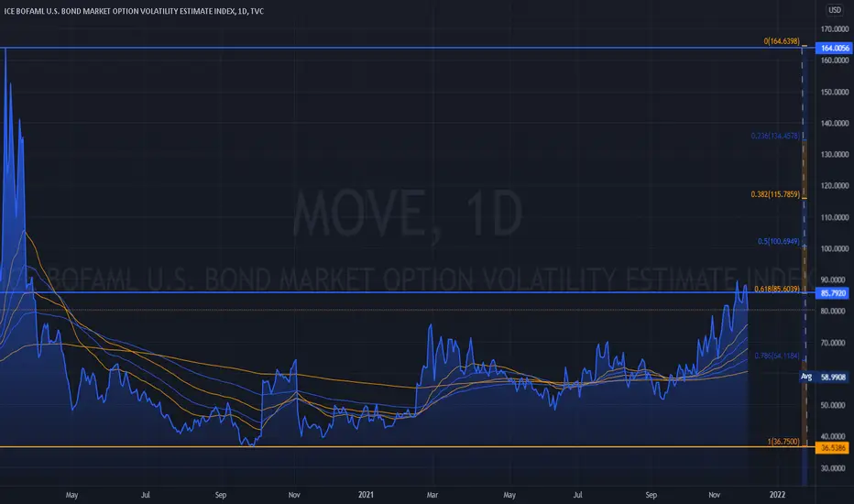
Task: Select the blue 164.0056 price tag
Action: [835, 48]
